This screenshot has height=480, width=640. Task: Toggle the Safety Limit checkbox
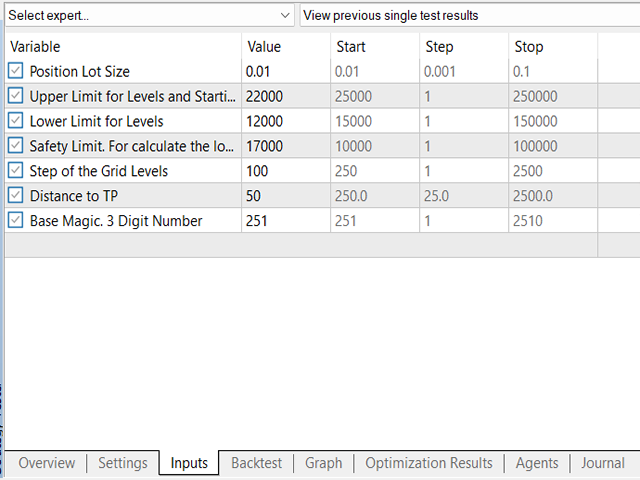(16, 146)
